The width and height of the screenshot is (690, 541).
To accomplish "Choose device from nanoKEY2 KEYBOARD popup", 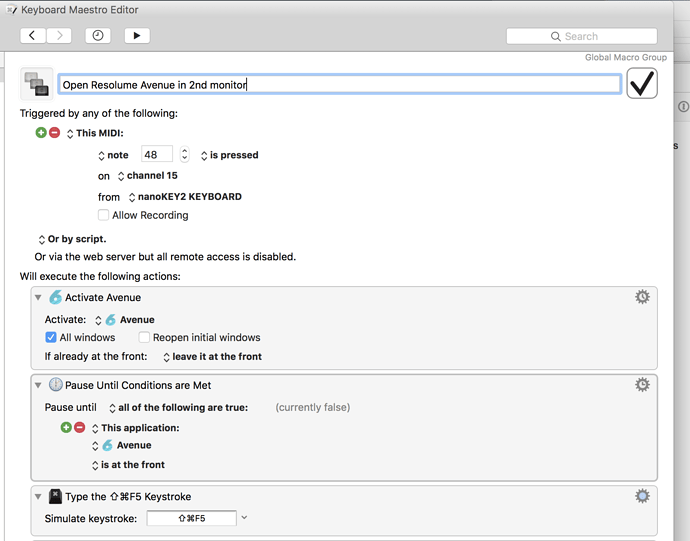I will pos(185,197).
